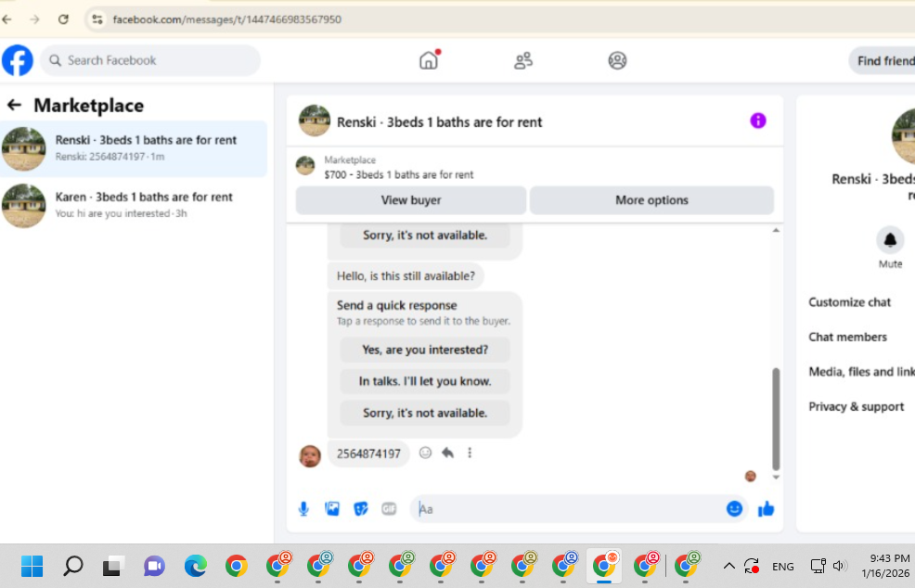Record a voice clip with microphone icon
Image resolution: width=915 pixels, height=588 pixels.
click(303, 508)
